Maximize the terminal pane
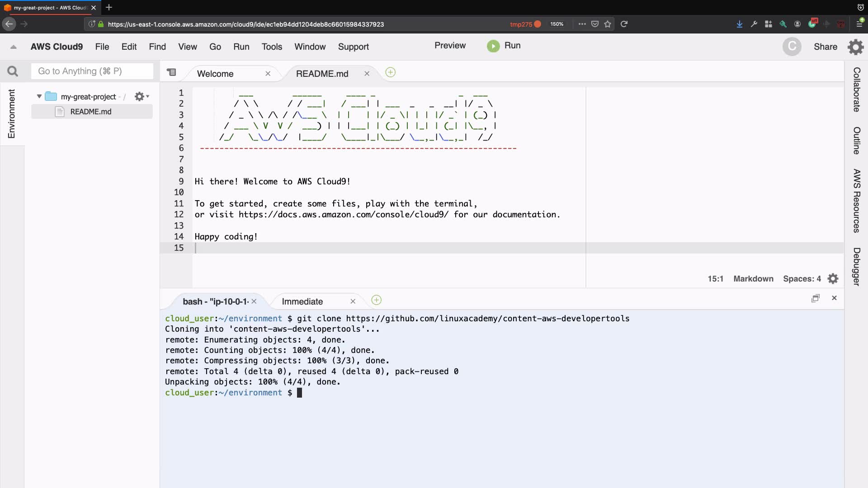The width and height of the screenshot is (868, 488). click(x=815, y=298)
